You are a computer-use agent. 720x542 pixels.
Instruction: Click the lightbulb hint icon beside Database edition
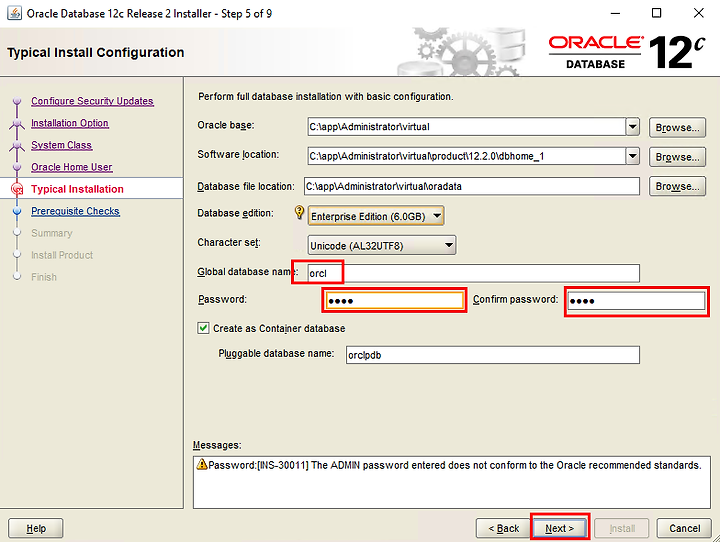click(299, 213)
